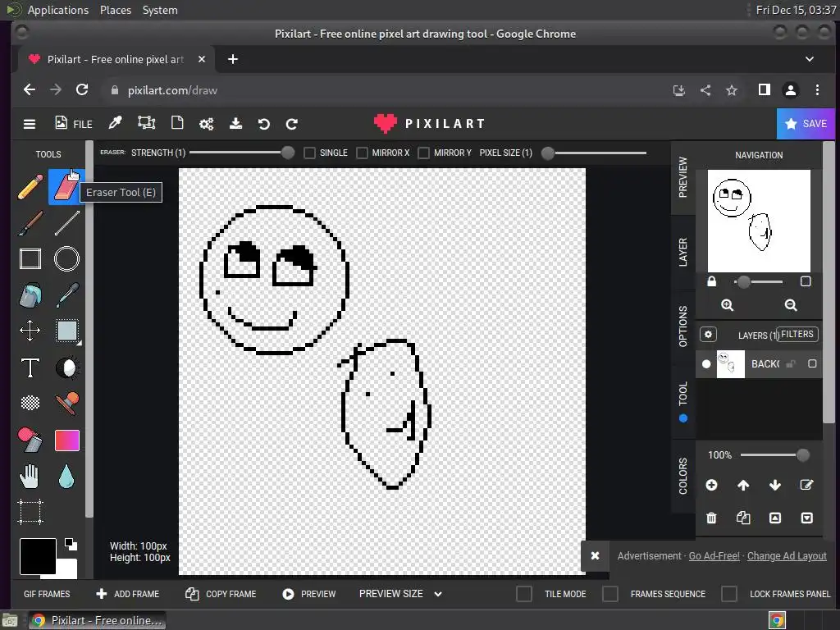840x630 pixels.
Task: Select the Crop marquee tool
Action: [x=30, y=512]
